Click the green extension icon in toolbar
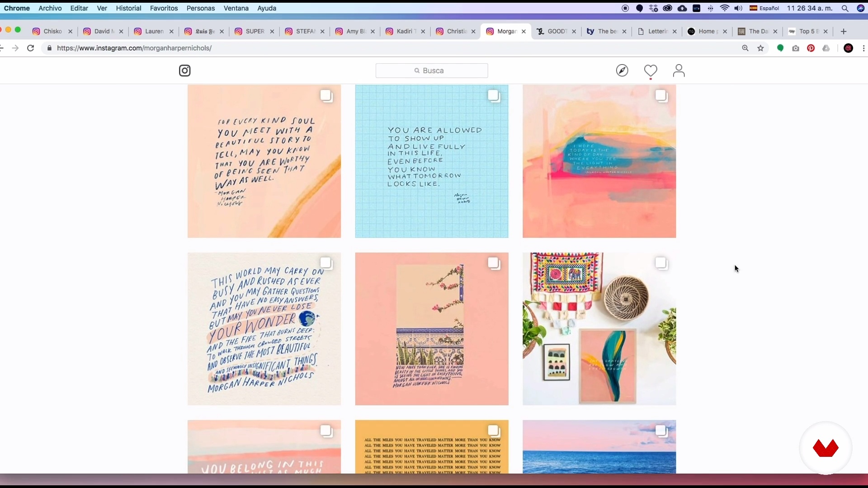Viewport: 868px width, 488px height. click(780, 48)
